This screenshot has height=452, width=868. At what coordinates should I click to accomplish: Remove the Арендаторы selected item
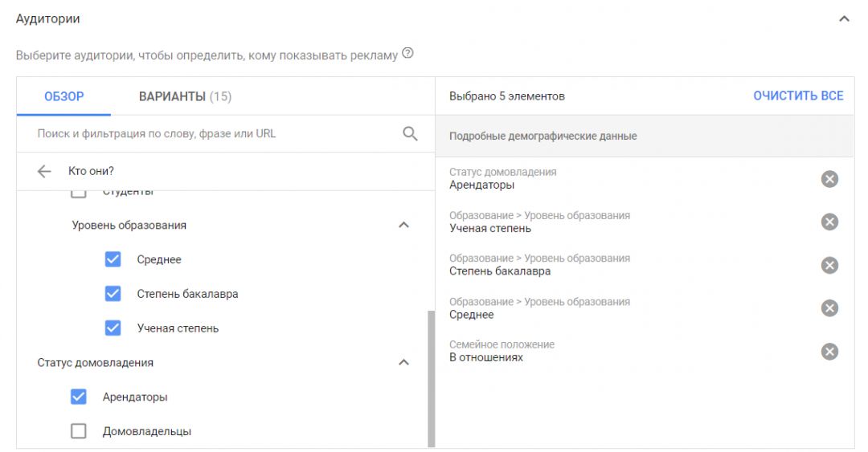[x=829, y=179]
